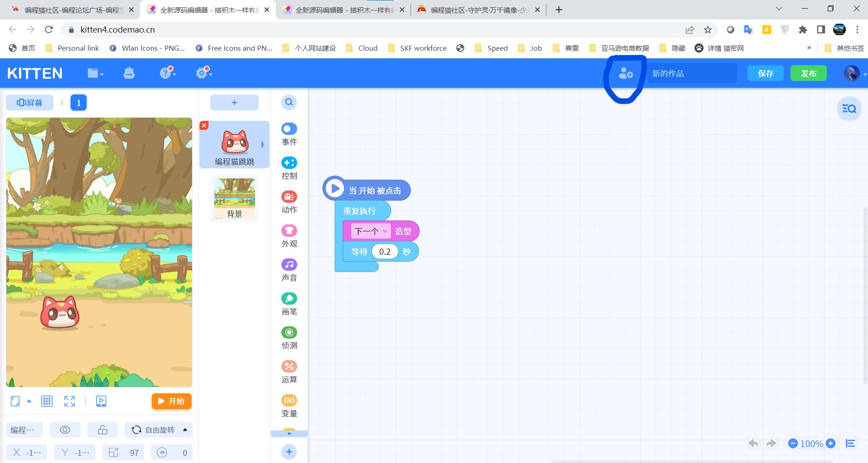
Task: Click the KITTEN logo
Action: click(35, 73)
